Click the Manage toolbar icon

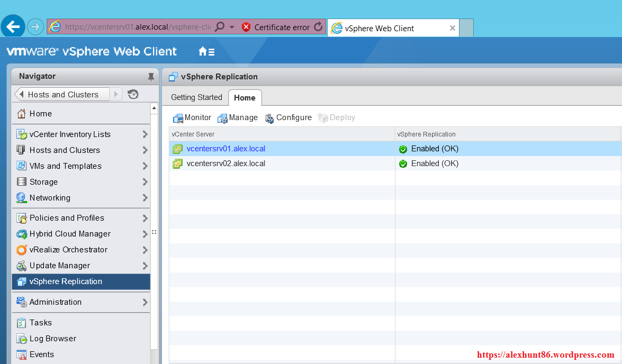(223, 118)
